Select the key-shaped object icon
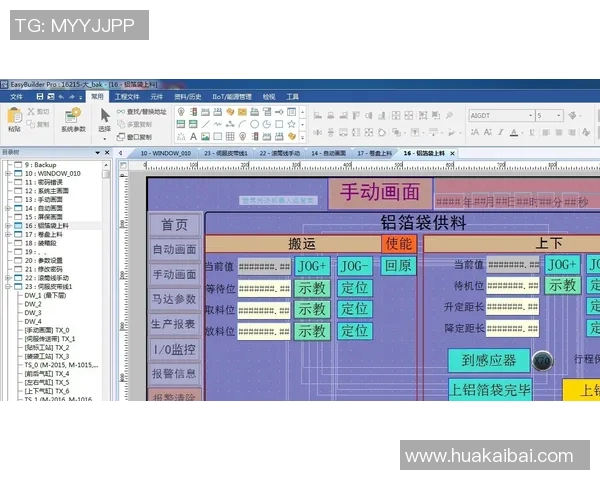The height and width of the screenshot is (480, 600). click(x=279, y=112)
